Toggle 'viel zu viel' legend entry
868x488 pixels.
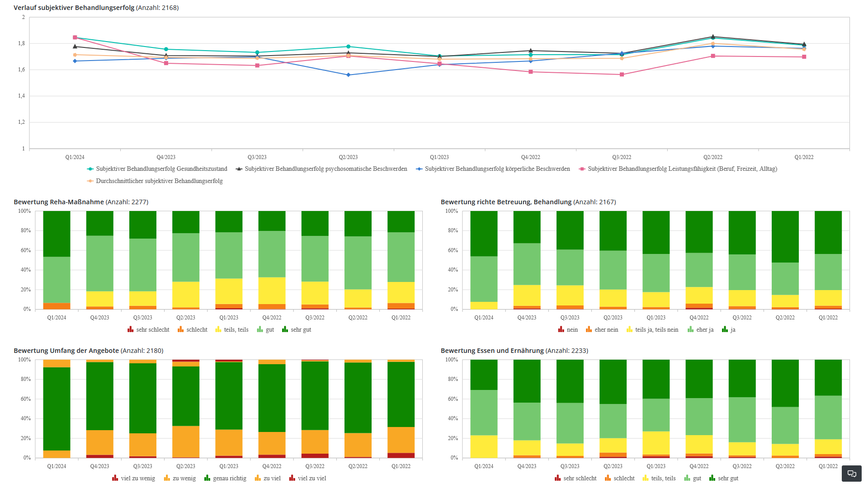coord(308,479)
